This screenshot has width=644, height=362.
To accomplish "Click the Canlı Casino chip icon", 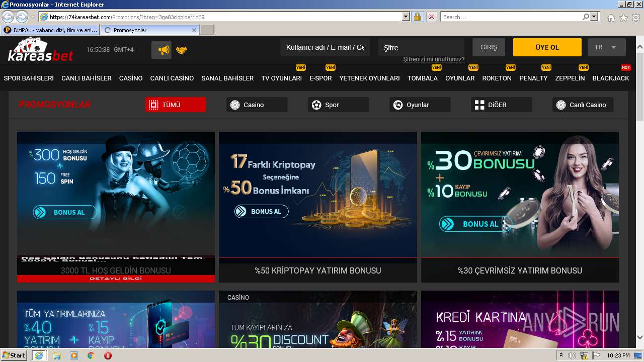I will tap(561, 105).
